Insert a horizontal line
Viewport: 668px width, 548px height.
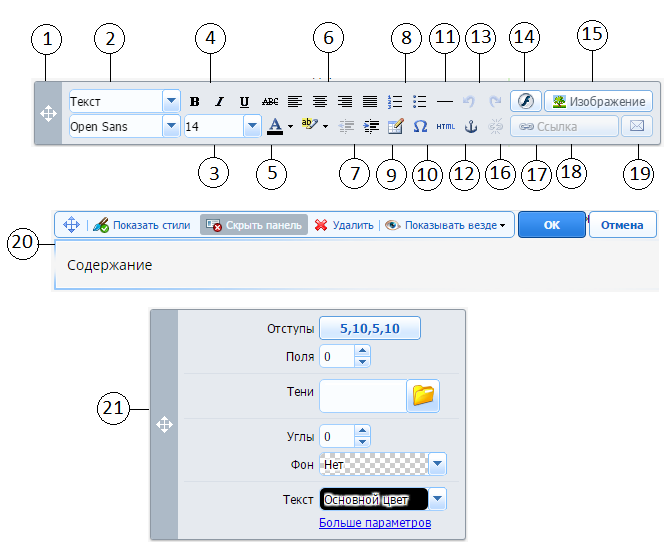pos(445,101)
